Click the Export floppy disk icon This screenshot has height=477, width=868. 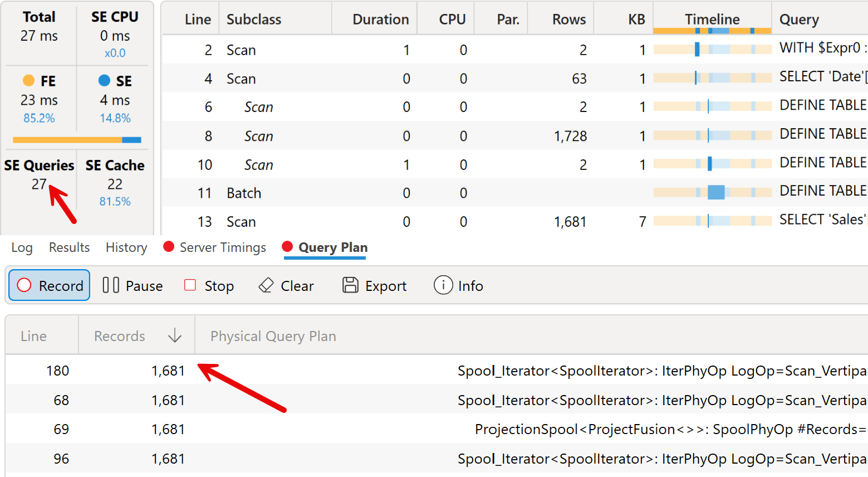[x=350, y=285]
